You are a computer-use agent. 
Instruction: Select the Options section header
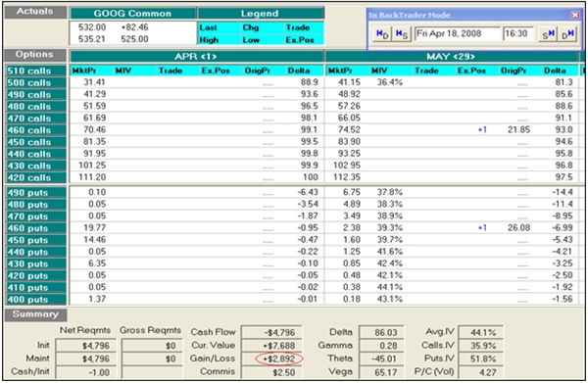coord(35,55)
